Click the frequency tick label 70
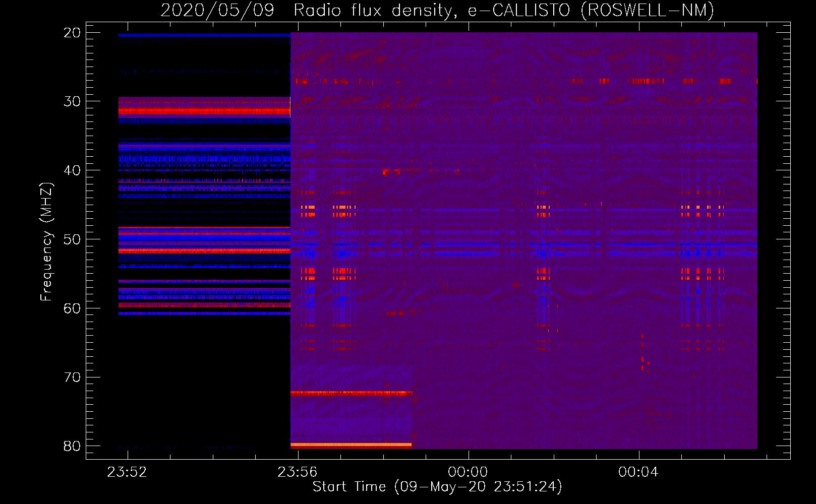This screenshot has width=816, height=504. (x=72, y=377)
